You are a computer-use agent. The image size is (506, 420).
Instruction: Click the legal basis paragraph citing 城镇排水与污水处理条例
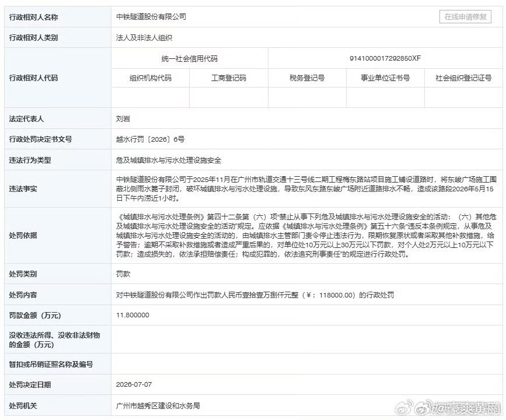tap(306, 236)
